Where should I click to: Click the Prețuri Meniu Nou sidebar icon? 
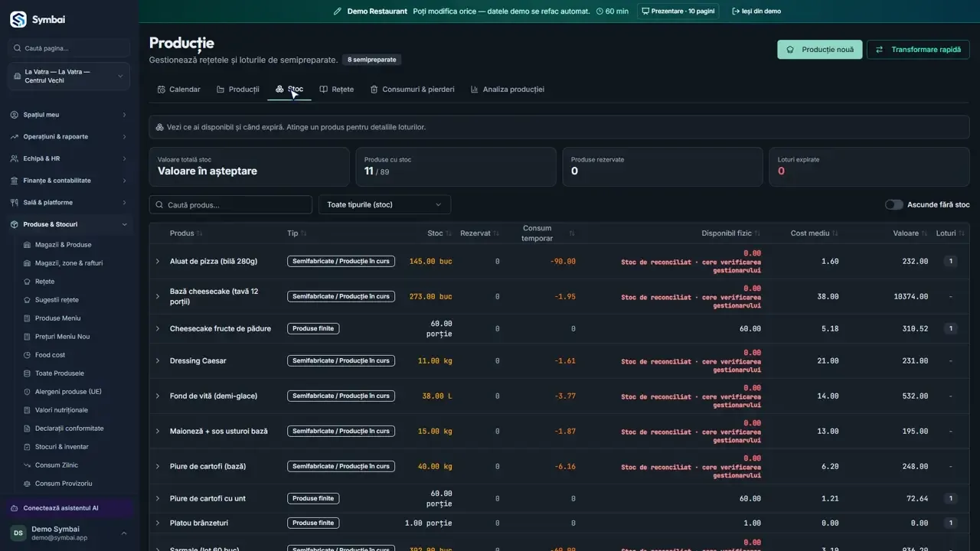(27, 337)
